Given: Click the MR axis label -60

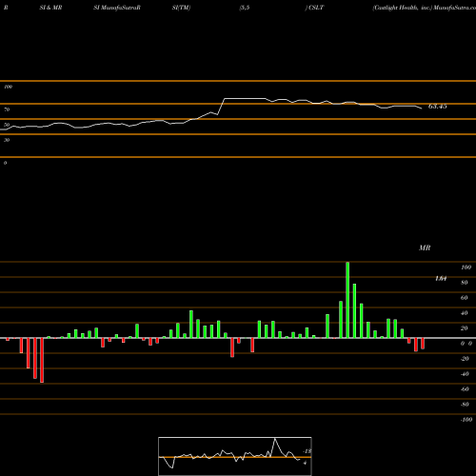Looking at the screenshot, I should (465, 389).
